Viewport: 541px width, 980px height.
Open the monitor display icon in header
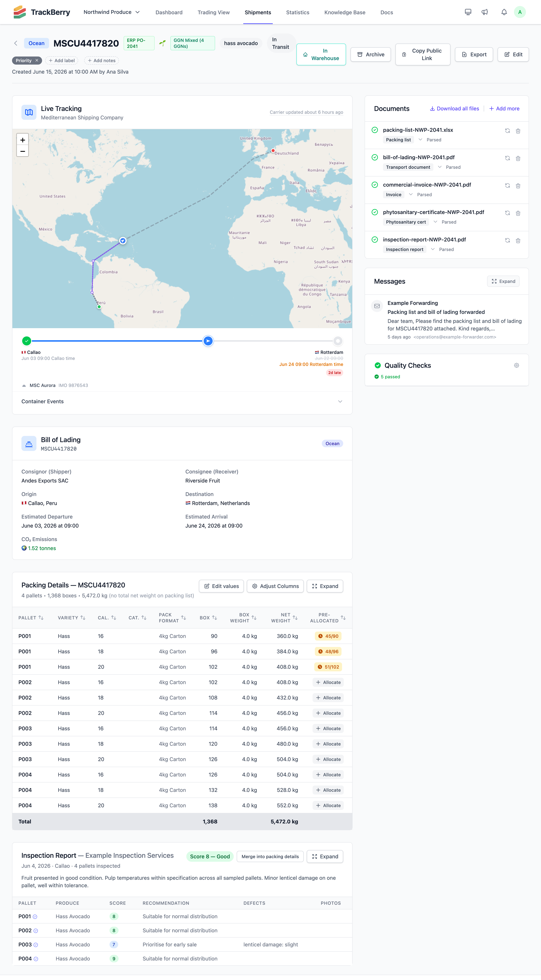click(468, 12)
